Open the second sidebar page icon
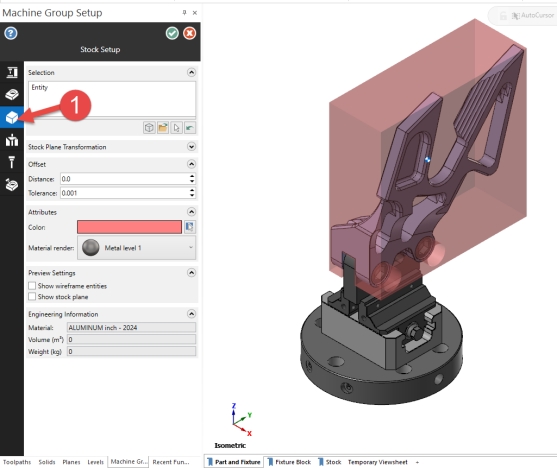 [12, 95]
